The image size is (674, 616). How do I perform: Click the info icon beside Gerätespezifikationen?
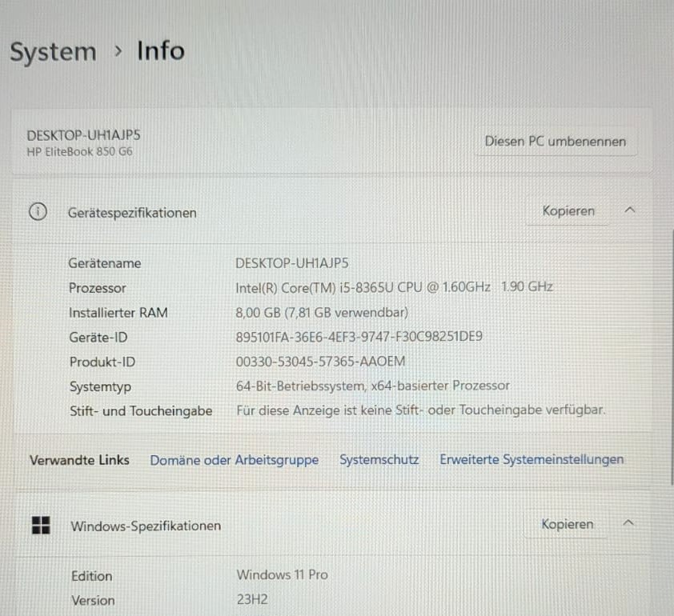(x=38, y=212)
